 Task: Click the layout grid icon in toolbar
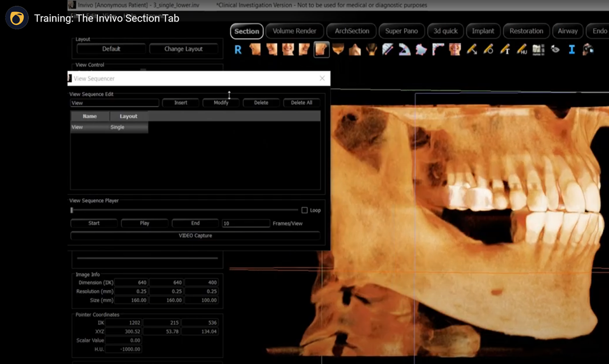point(538,49)
